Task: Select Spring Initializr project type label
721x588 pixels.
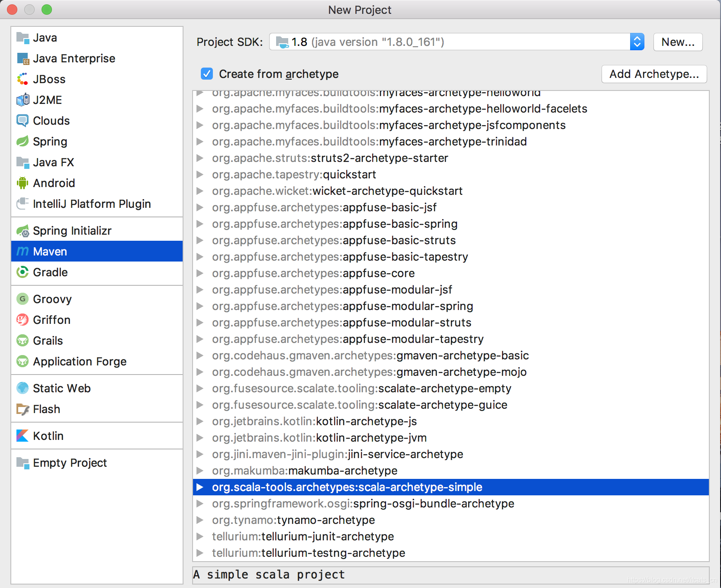Action: coord(72,231)
